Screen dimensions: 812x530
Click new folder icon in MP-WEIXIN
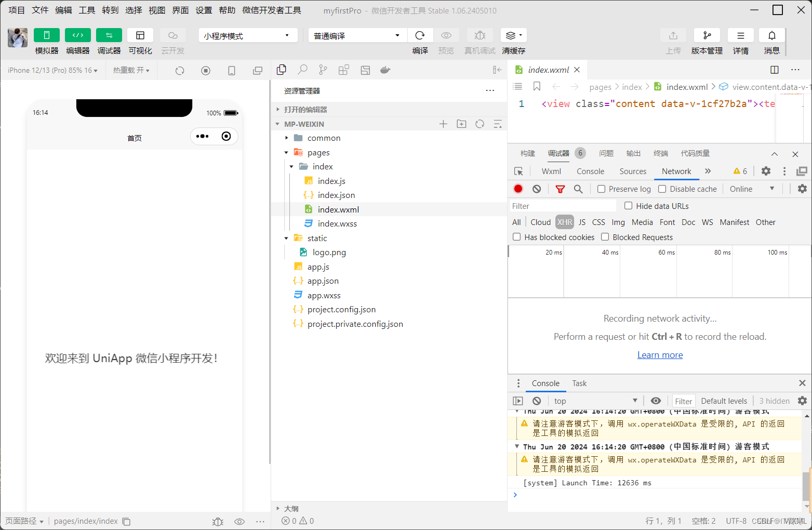[x=461, y=124]
